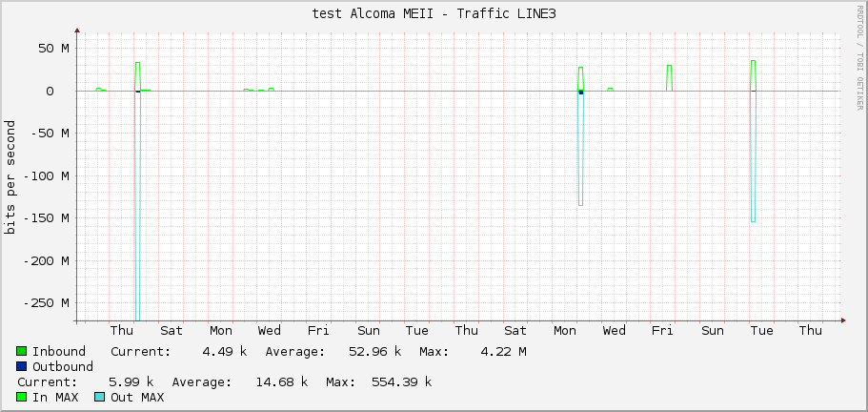Click the Out MAX cyan legend swatch
Screen dimensions: 868x412
(x=99, y=397)
